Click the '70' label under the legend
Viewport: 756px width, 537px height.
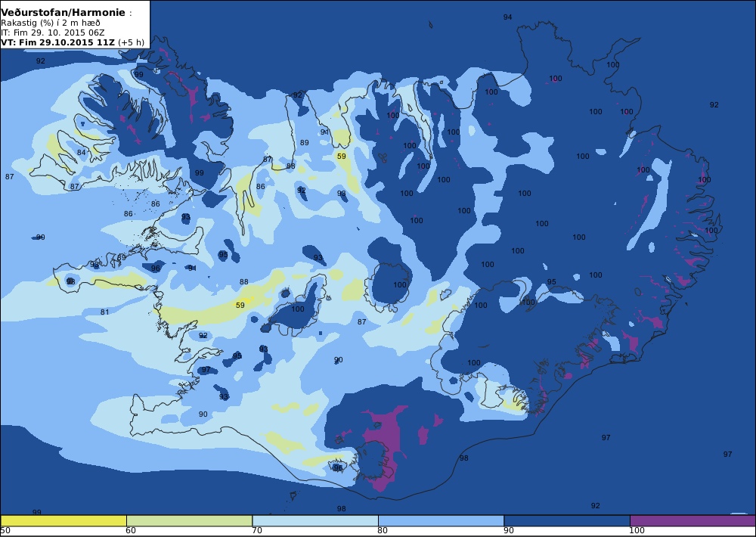pos(257,531)
